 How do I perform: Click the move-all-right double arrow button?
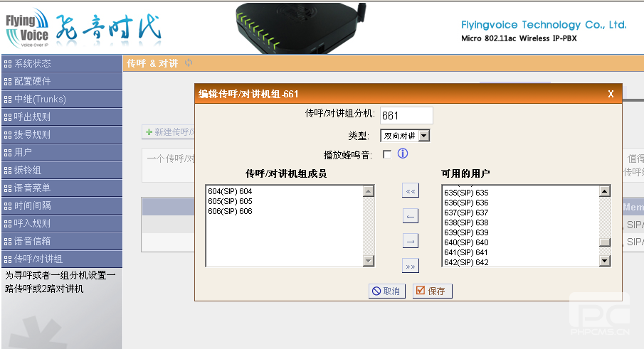click(x=410, y=267)
